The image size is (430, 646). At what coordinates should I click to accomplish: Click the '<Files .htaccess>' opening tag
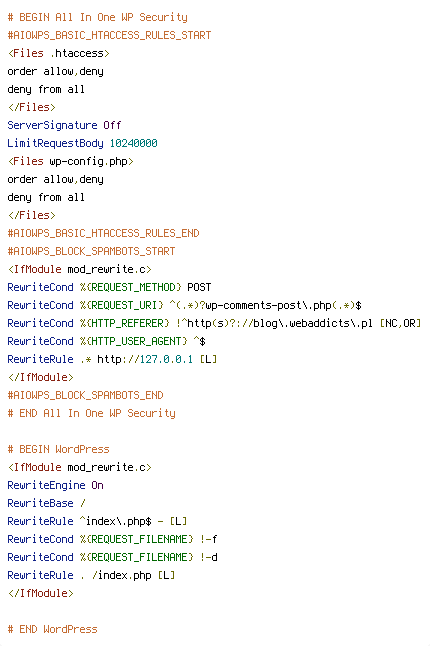coord(58,54)
